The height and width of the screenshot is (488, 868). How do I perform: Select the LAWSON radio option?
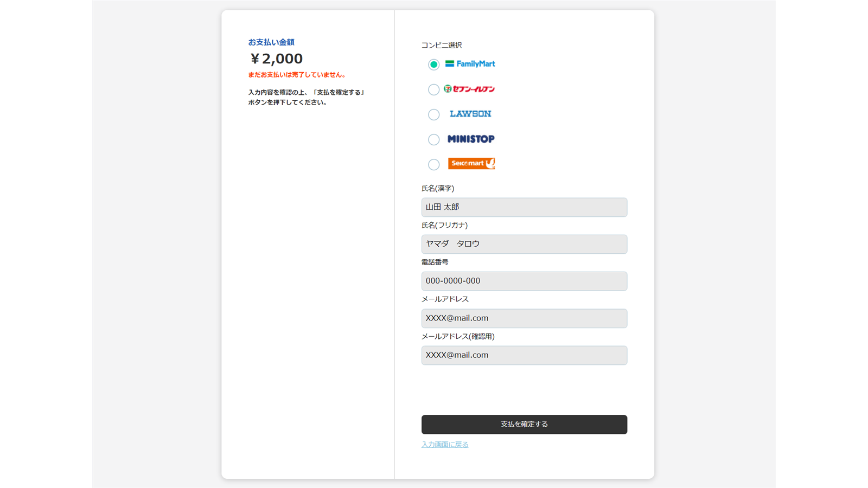433,114
